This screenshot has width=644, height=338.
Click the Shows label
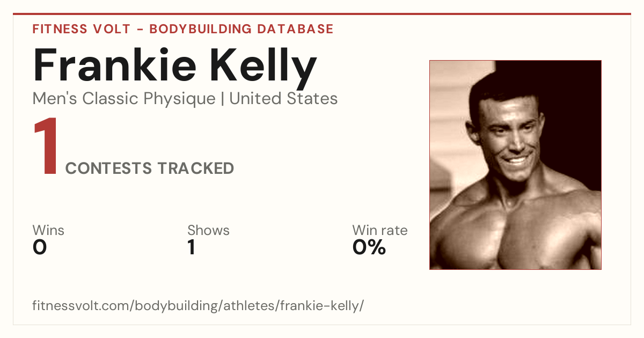pyautogui.click(x=208, y=230)
